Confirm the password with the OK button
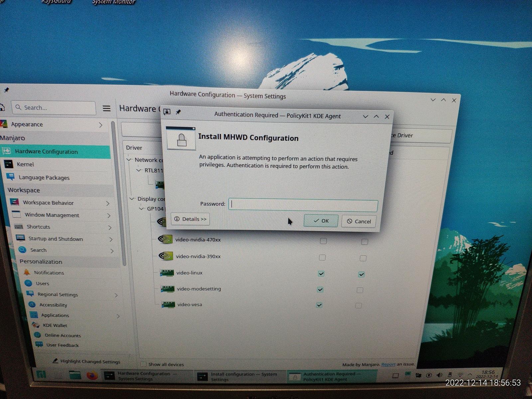532x399 pixels. tap(321, 220)
